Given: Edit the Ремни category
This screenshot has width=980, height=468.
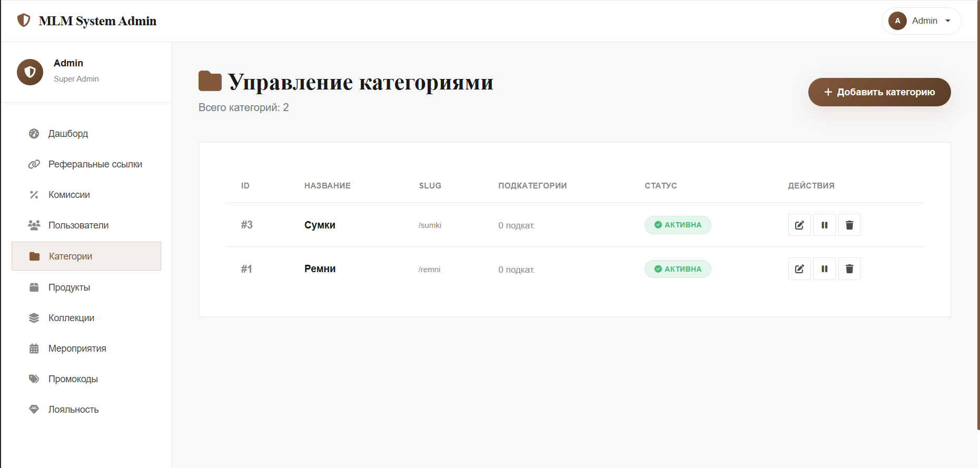Looking at the screenshot, I should pyautogui.click(x=799, y=269).
